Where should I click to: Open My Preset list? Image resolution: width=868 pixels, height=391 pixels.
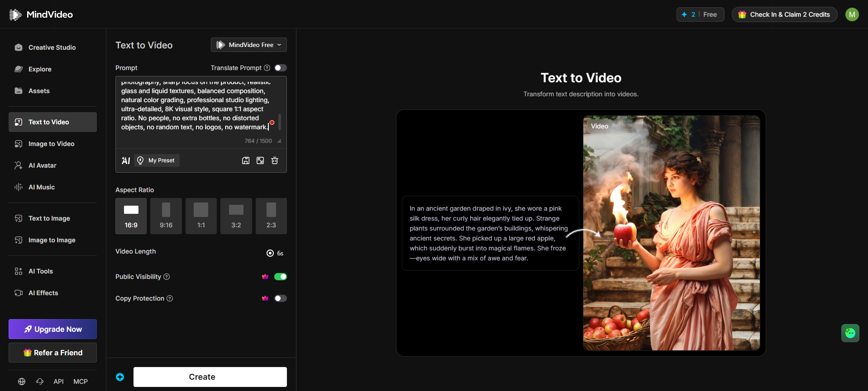157,160
